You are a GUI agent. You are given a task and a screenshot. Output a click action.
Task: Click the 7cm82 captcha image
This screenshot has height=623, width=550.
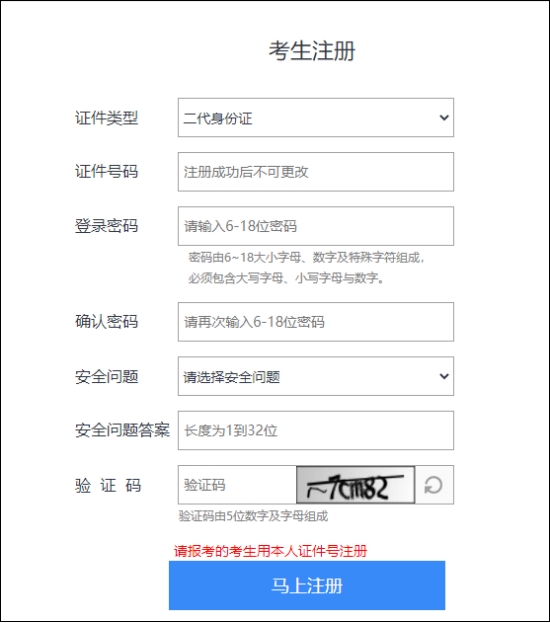coord(356,485)
